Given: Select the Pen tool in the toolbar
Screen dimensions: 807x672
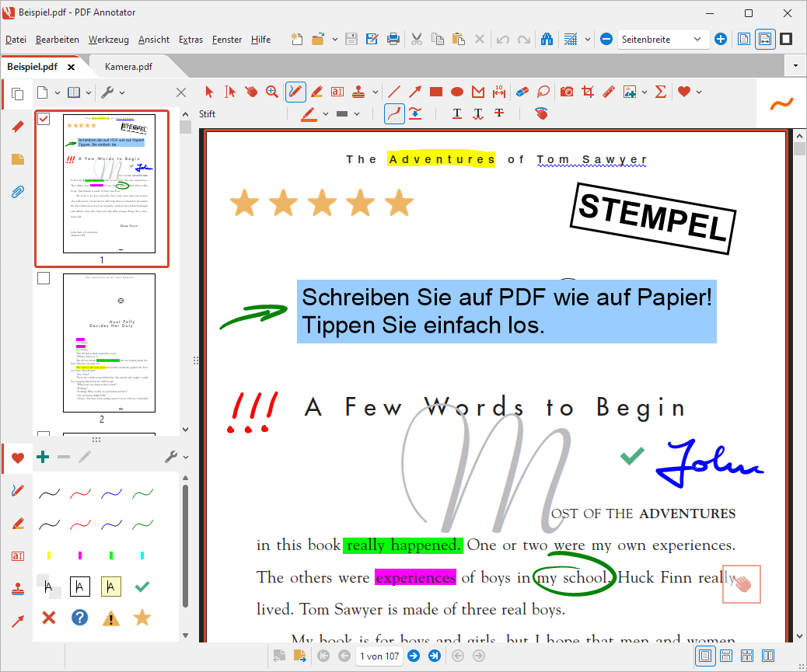Looking at the screenshot, I should (295, 91).
